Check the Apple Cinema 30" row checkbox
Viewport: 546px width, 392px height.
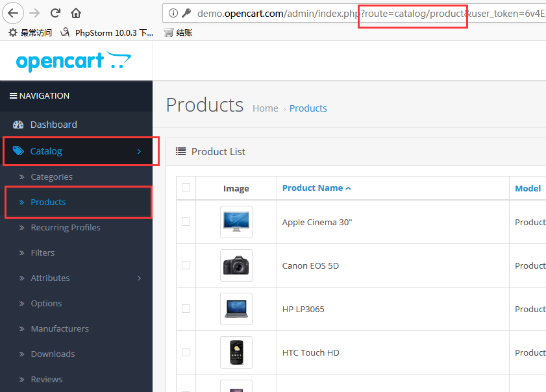[186, 222]
